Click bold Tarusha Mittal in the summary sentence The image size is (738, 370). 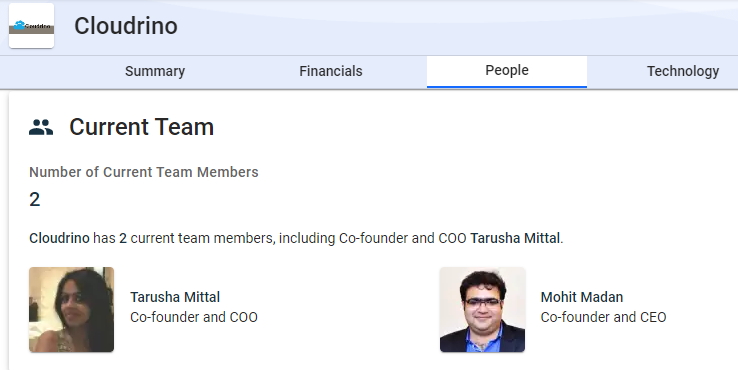tap(515, 238)
